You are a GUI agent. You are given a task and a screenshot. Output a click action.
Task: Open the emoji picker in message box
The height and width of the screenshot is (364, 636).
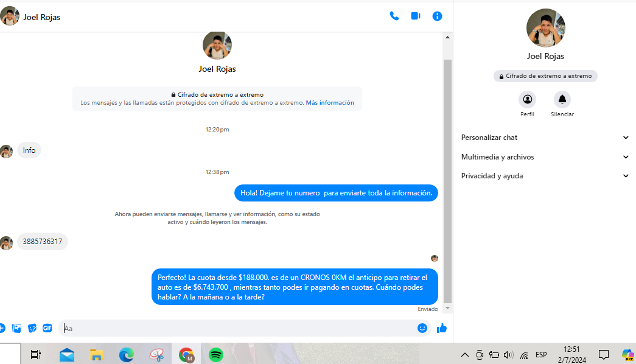422,328
